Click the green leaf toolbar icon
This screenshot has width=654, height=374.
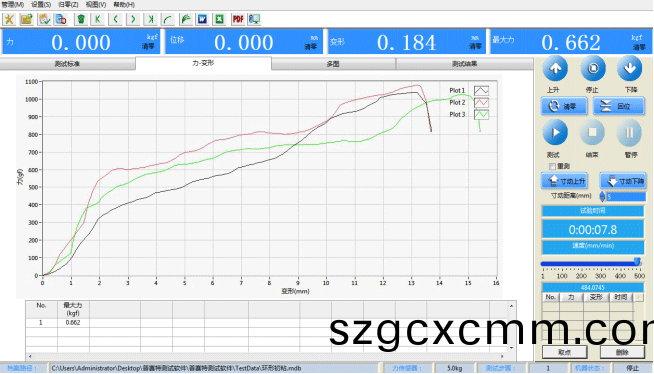tap(186, 19)
